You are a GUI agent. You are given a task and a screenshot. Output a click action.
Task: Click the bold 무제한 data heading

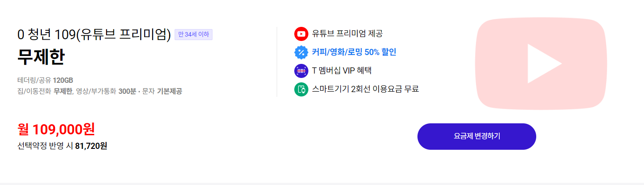point(41,57)
